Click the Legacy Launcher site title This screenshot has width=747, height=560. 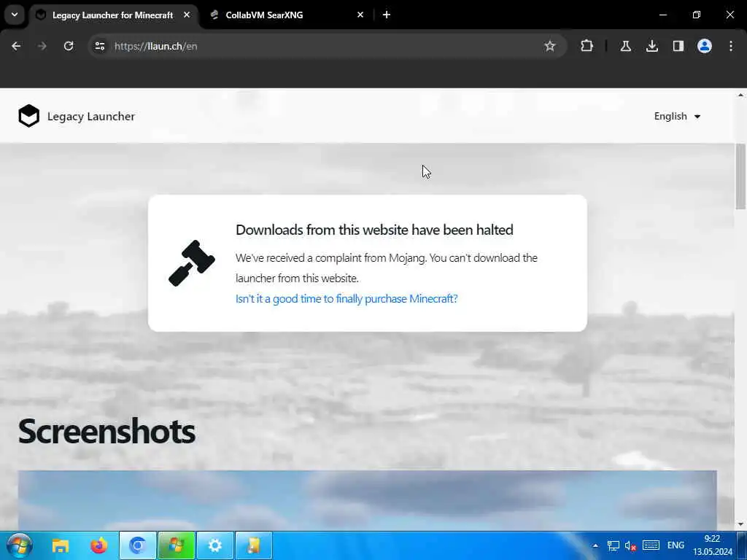(x=91, y=116)
